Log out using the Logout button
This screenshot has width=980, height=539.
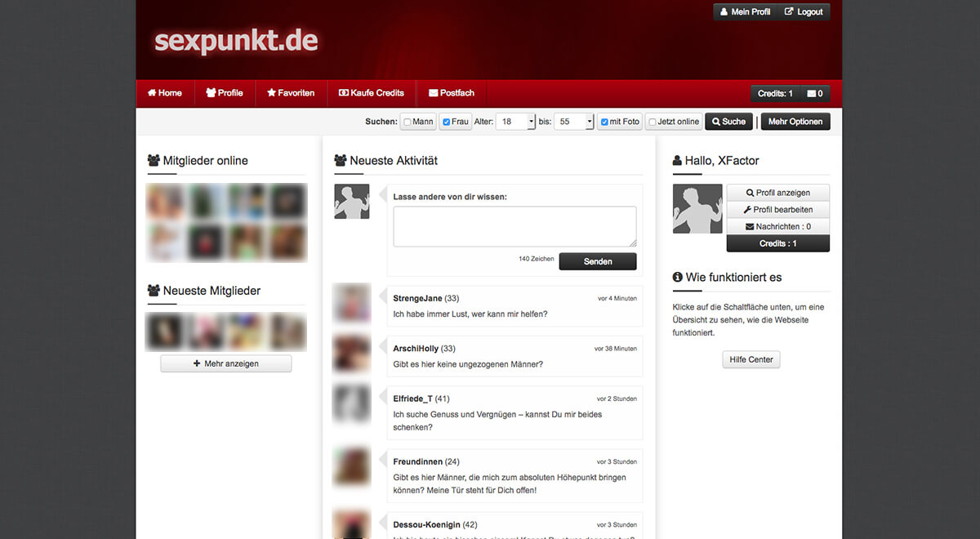tap(804, 12)
